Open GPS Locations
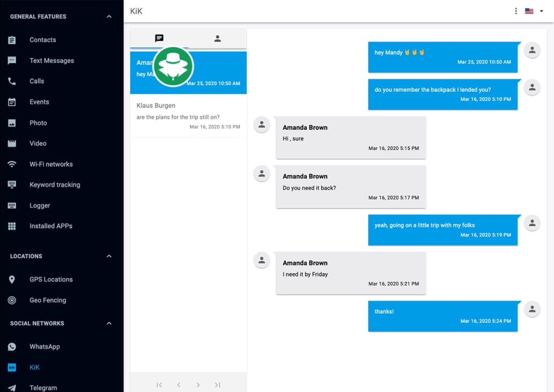Screen dimensions: 554x392 [51, 279]
